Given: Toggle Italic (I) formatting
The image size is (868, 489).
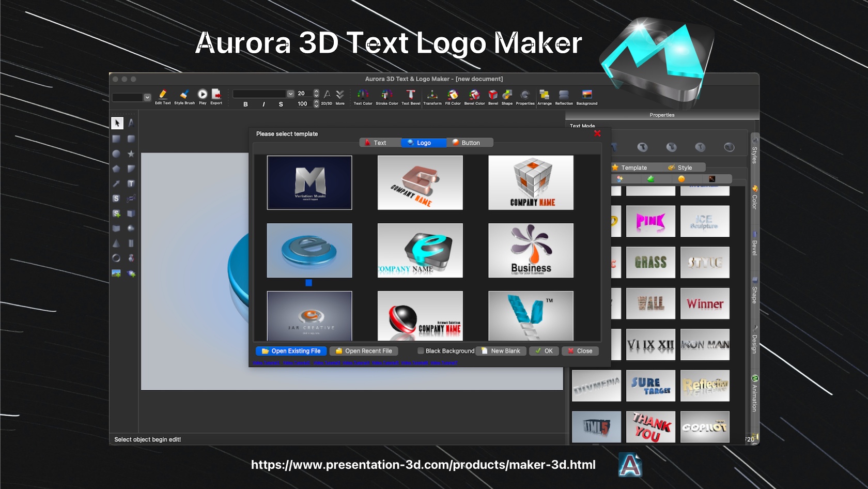Looking at the screenshot, I should (263, 104).
